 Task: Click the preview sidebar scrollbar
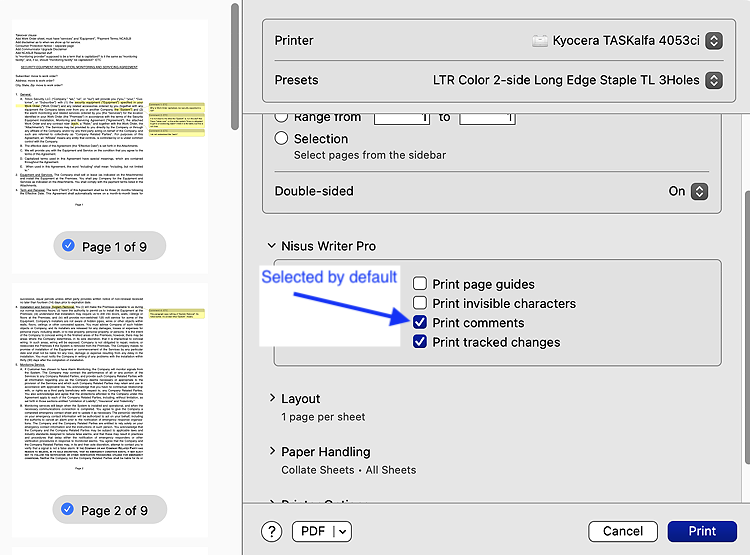click(x=234, y=67)
